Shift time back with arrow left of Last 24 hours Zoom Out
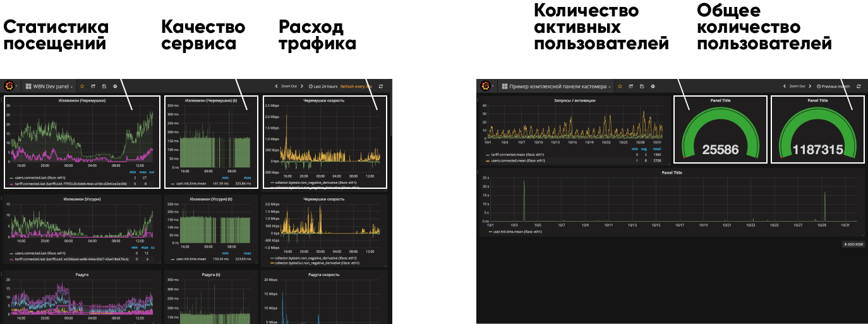 click(276, 86)
